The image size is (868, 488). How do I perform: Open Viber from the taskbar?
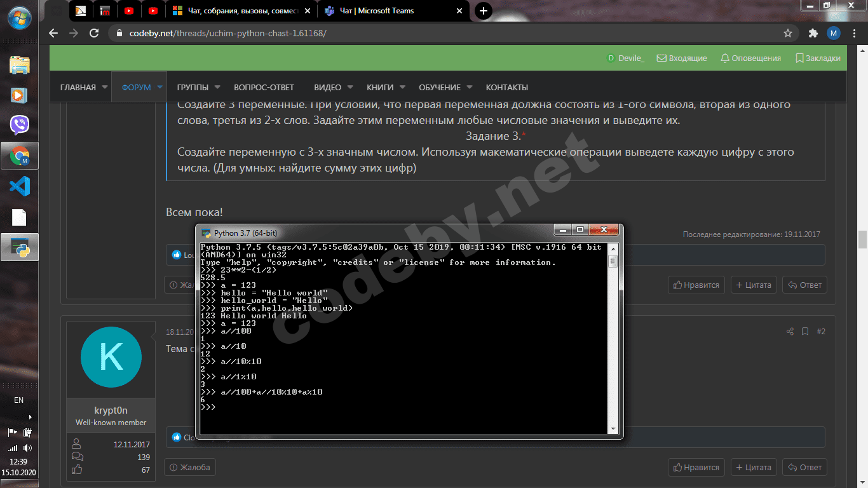coord(19,125)
